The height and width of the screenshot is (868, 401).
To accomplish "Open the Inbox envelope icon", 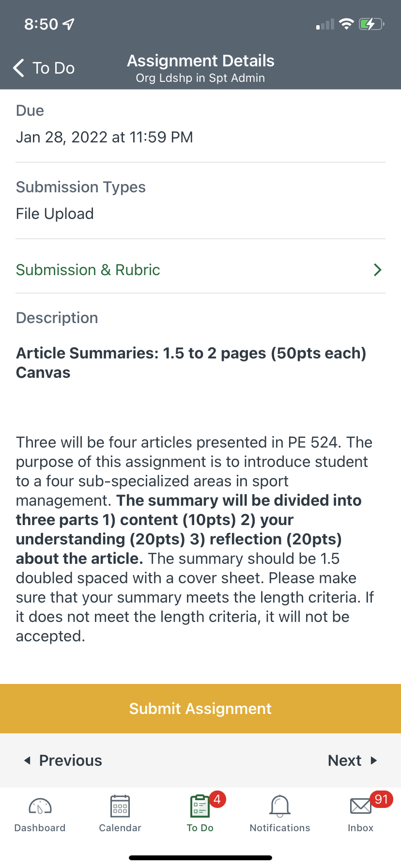I will click(360, 806).
